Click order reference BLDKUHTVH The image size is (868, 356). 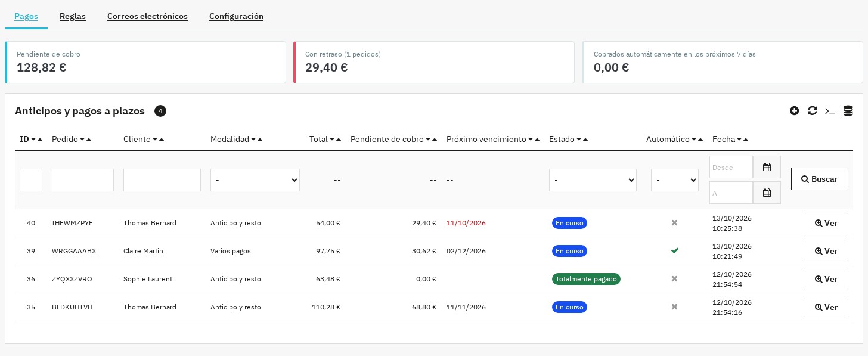72,307
